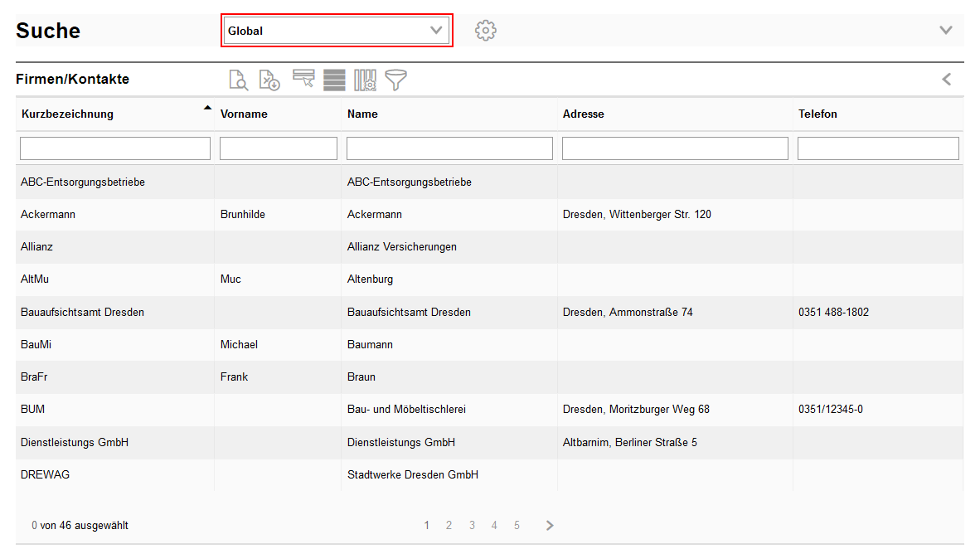Click the select all rows icon
The height and width of the screenshot is (549, 980).
[x=334, y=80]
